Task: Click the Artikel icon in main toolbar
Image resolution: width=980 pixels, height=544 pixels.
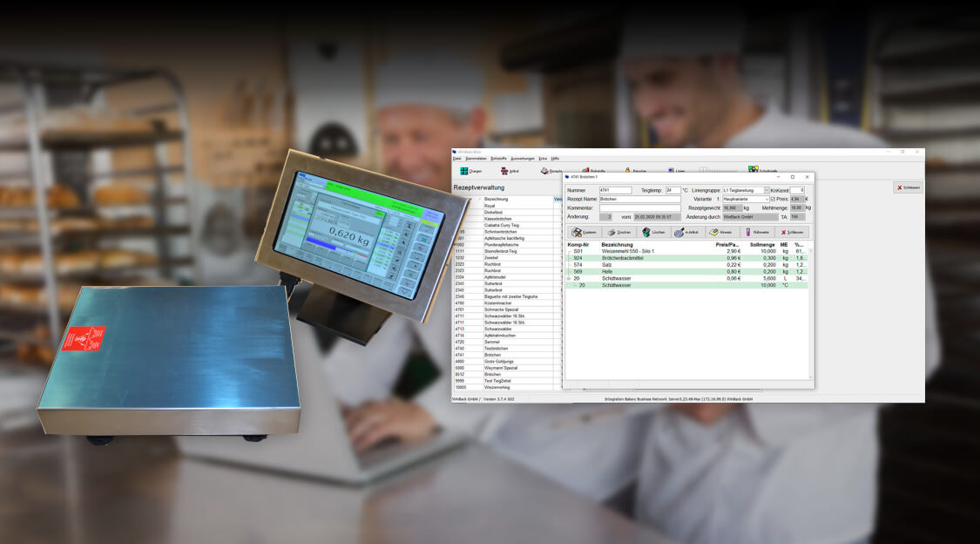Action: tap(504, 172)
